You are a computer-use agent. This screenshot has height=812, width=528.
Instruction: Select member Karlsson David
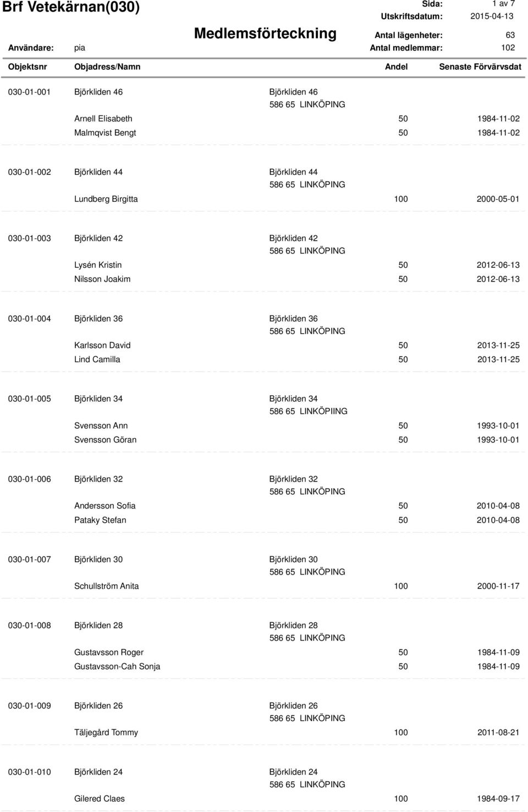pyautogui.click(x=102, y=345)
